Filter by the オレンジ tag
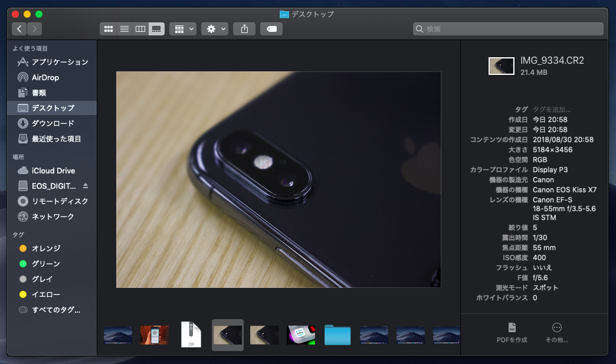 (52, 248)
